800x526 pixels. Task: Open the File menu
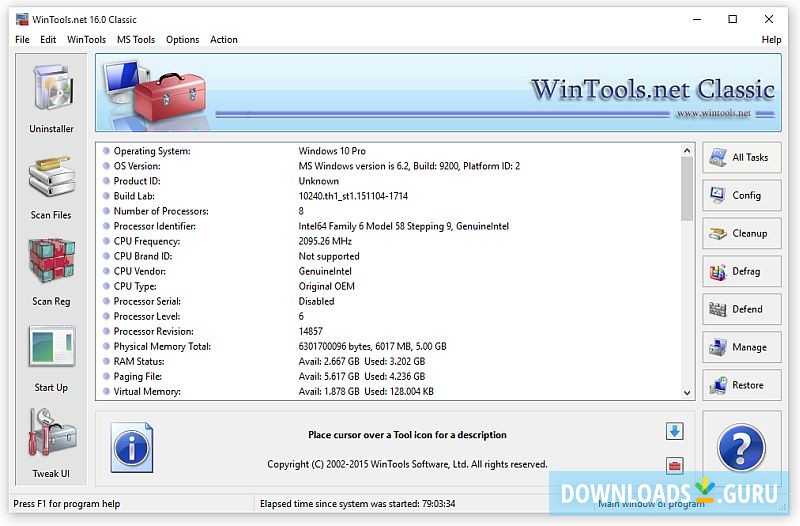click(x=22, y=39)
